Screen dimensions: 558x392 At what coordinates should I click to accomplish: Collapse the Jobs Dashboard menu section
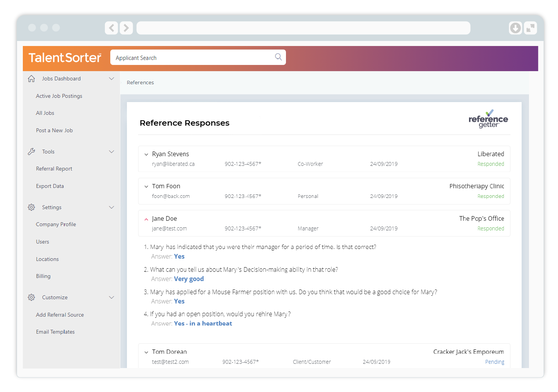point(111,79)
